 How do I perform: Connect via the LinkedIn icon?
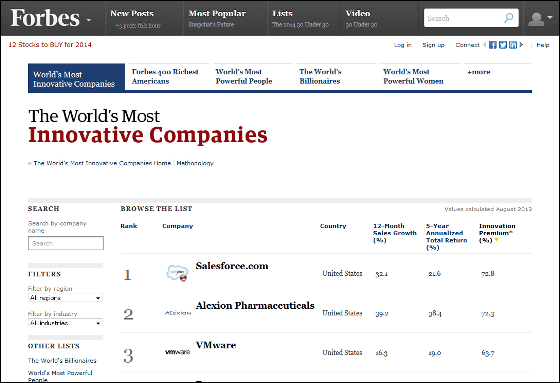pyautogui.click(x=513, y=45)
